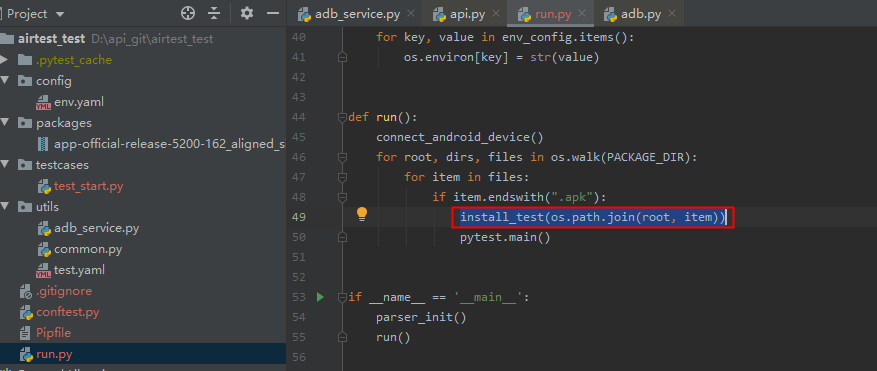Close the adb_service.py tab
877x371 pixels.
click(411, 13)
